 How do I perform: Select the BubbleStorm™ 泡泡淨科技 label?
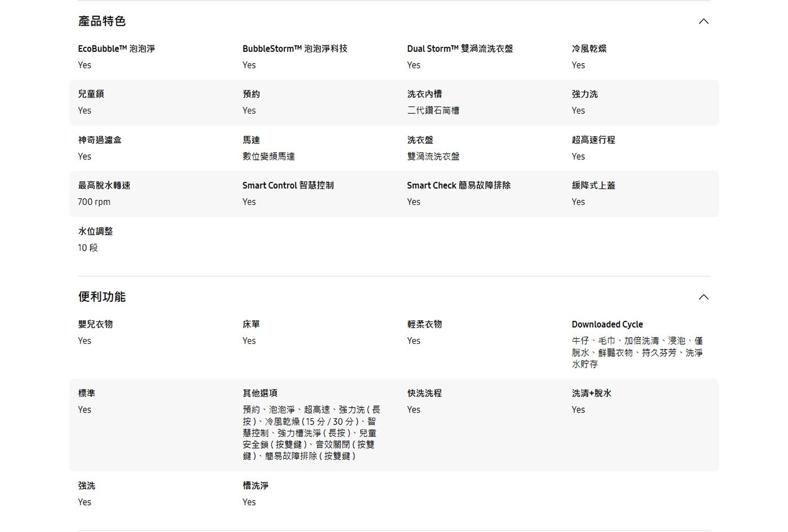295,49
